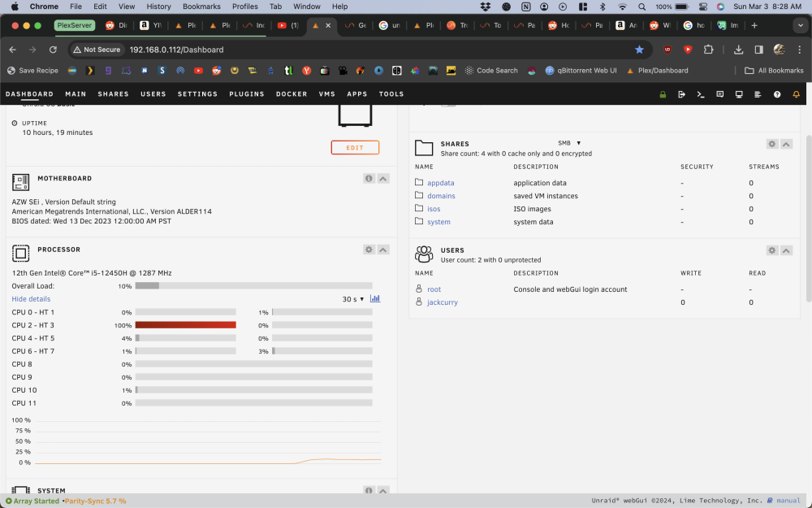Viewport: 812px width, 508px height.
Task: Click the system info monitor icon
Action: pyautogui.click(x=739, y=94)
